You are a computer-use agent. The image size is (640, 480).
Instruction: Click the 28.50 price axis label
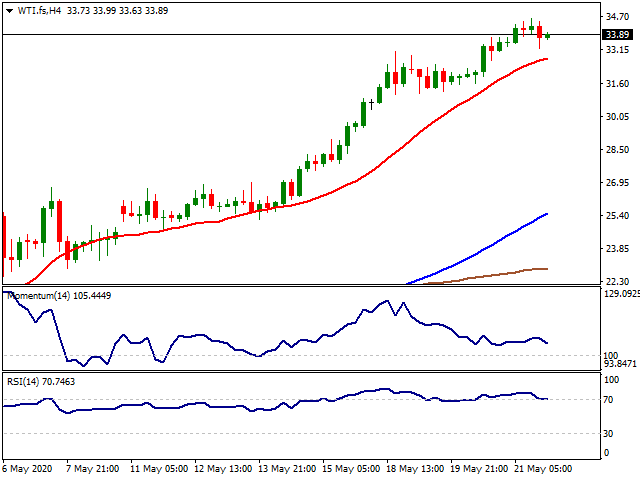point(617,150)
